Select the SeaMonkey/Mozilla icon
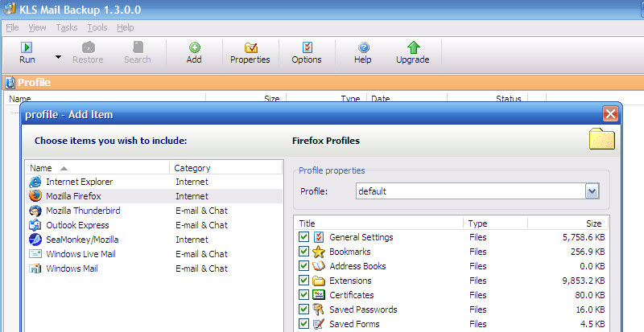644x332 pixels. point(35,240)
